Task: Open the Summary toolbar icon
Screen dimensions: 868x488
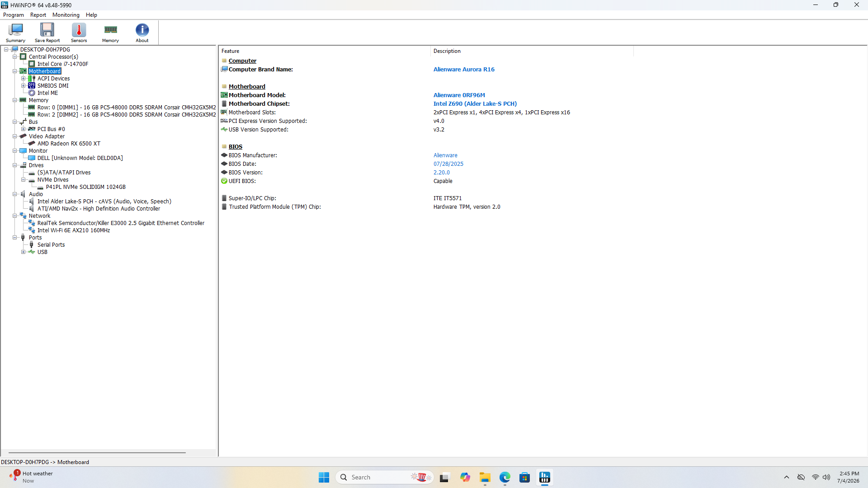Action: pyautogui.click(x=15, y=33)
